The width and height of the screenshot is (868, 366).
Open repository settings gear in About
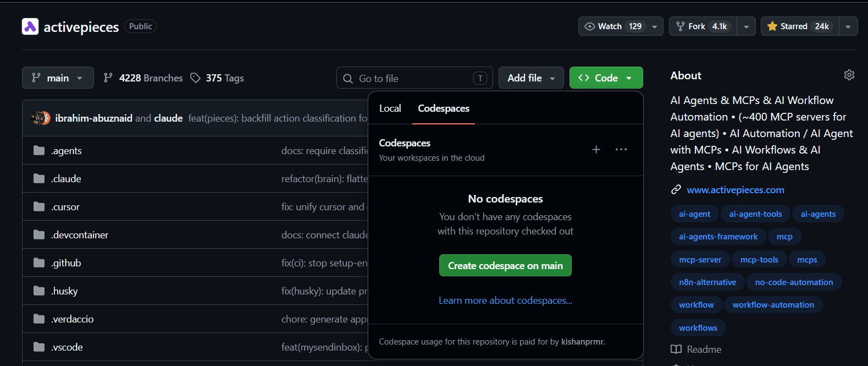coord(849,75)
